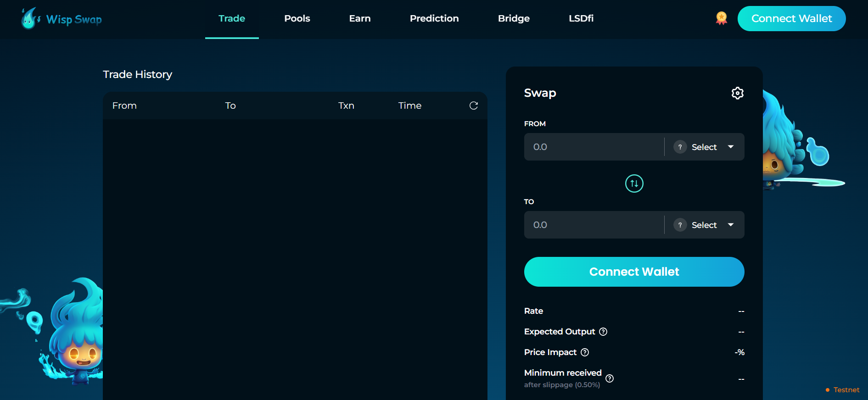Click Minimum received help icon
868x400 pixels.
610,378
